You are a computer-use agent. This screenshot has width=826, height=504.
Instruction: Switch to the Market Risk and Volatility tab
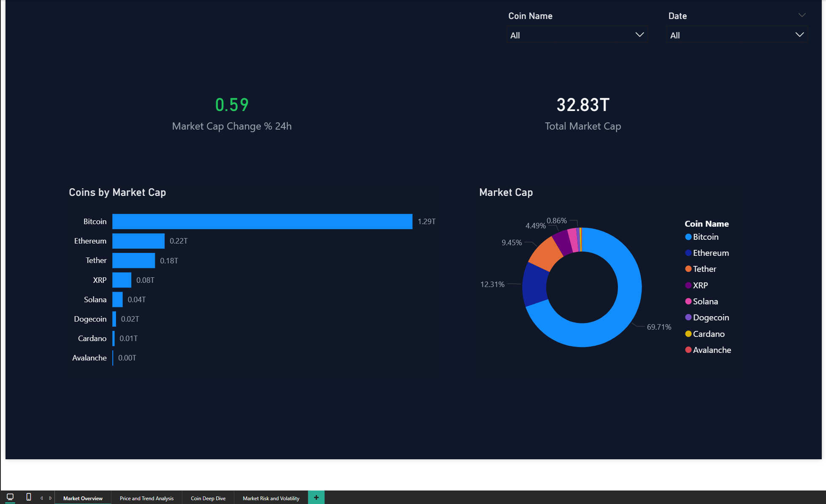[271, 498]
